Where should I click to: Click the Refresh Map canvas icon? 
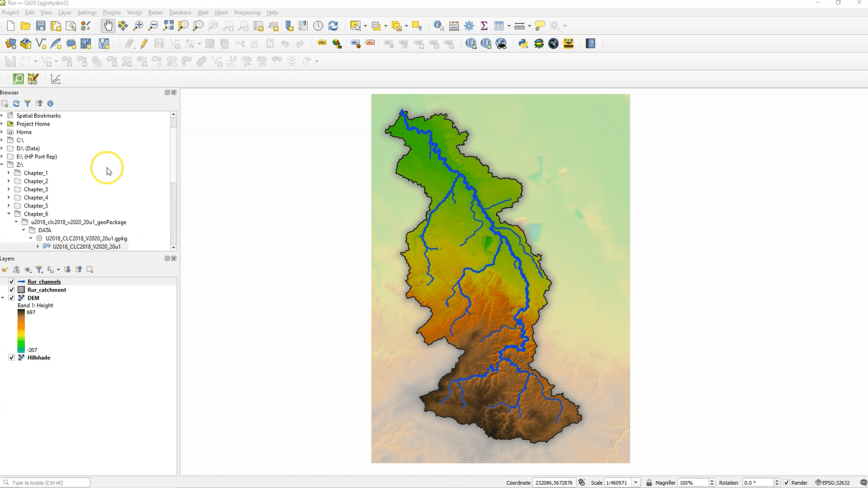tap(332, 26)
